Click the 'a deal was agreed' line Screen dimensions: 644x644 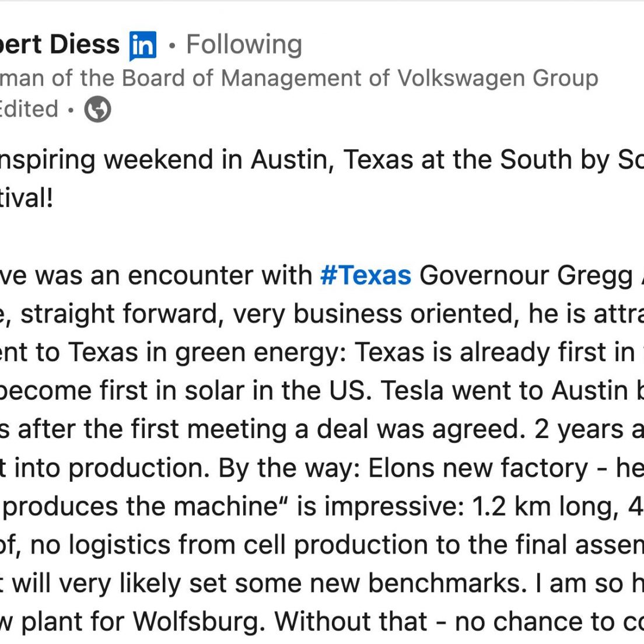pos(411,429)
